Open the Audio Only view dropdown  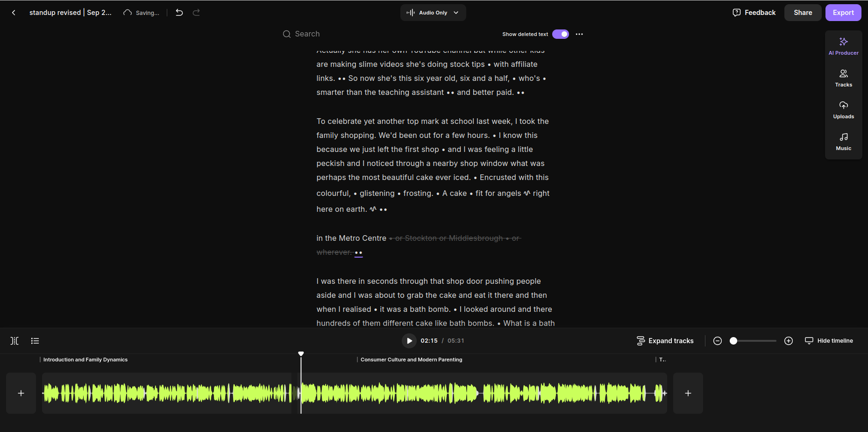[433, 13]
